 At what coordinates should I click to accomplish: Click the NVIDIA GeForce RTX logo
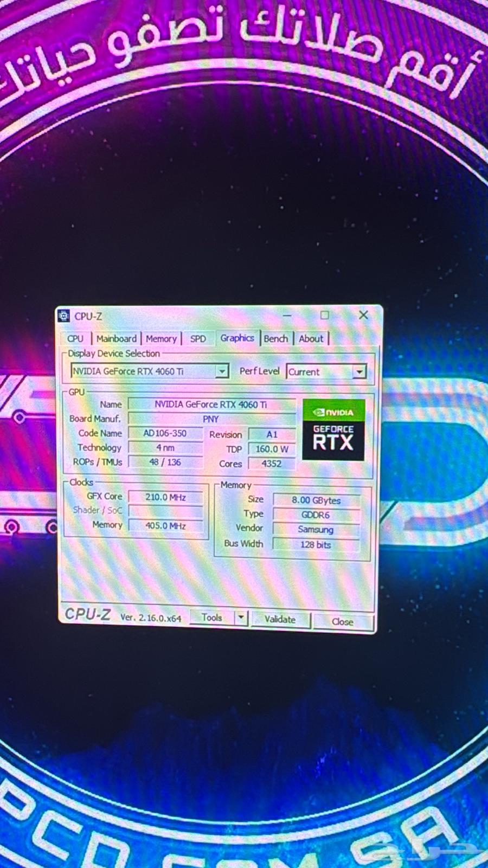[333, 430]
